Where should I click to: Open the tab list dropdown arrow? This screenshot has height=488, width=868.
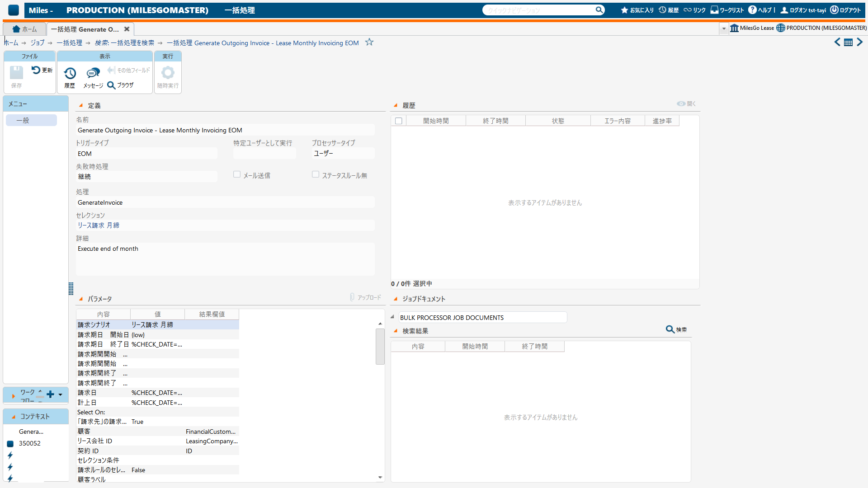[723, 28]
